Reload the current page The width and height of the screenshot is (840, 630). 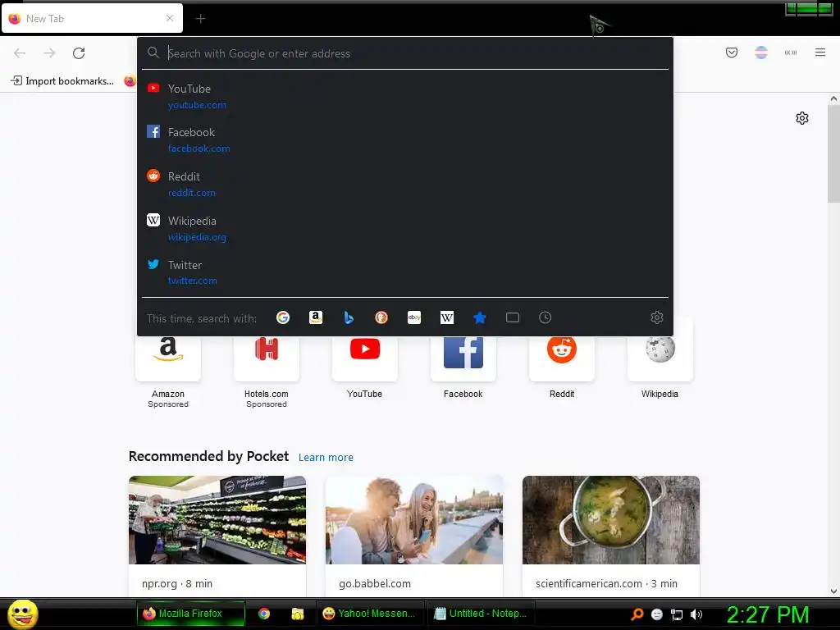pos(79,53)
